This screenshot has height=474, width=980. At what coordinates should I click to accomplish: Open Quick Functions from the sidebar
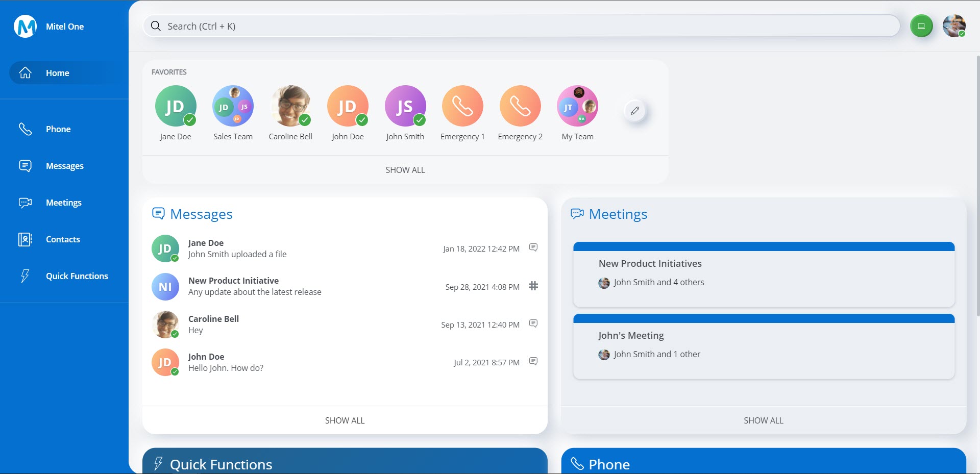tap(77, 276)
